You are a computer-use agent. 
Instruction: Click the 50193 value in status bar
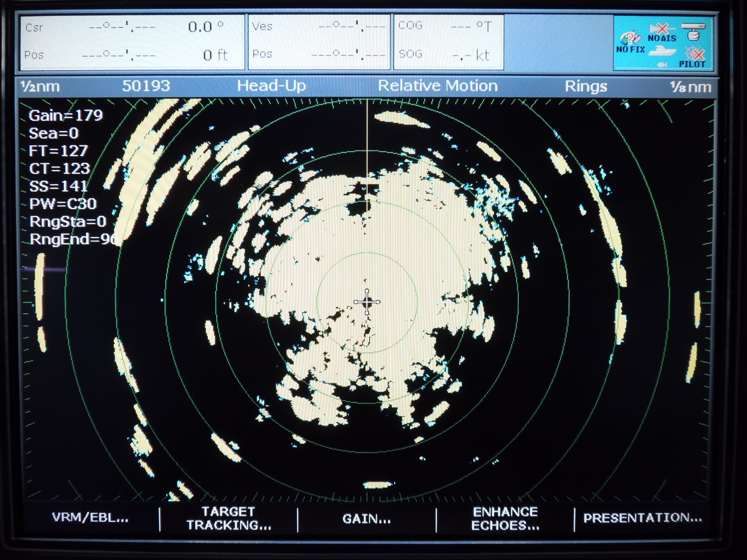146,86
